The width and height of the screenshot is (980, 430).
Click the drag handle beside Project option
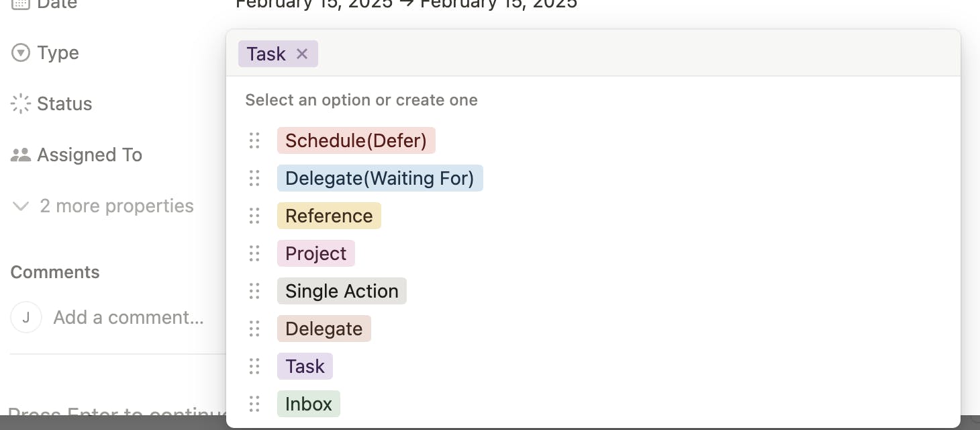[x=254, y=253]
